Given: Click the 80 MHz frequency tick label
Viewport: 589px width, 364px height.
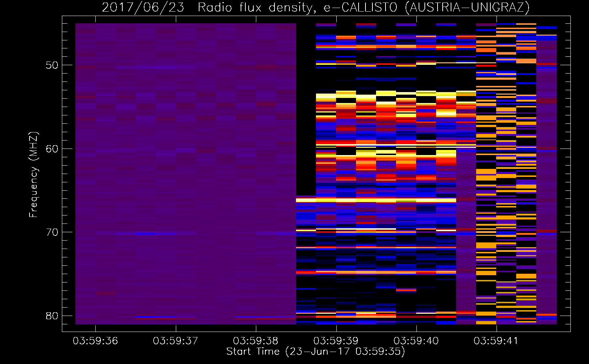Looking at the screenshot, I should tap(52, 316).
